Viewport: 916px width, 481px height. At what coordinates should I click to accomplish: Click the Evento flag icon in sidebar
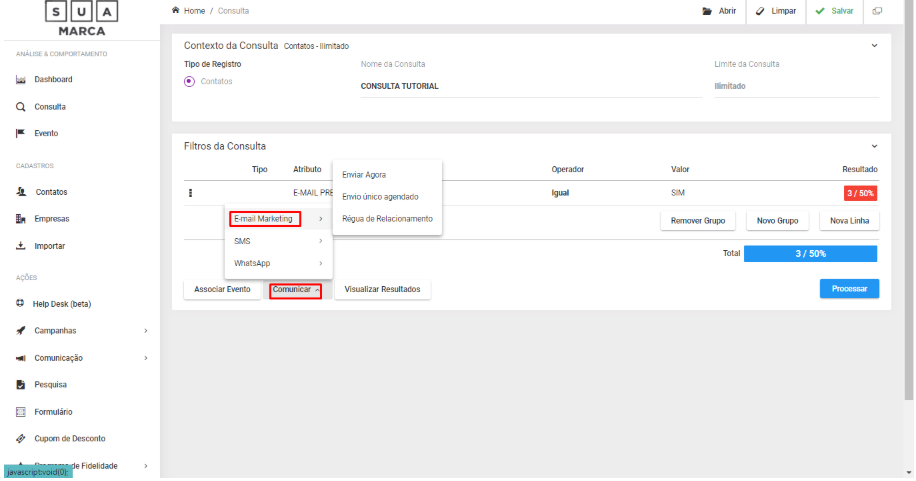[20, 133]
